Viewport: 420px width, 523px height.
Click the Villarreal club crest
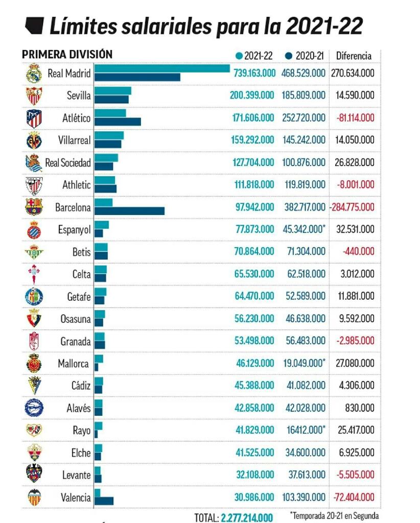[x=34, y=140]
